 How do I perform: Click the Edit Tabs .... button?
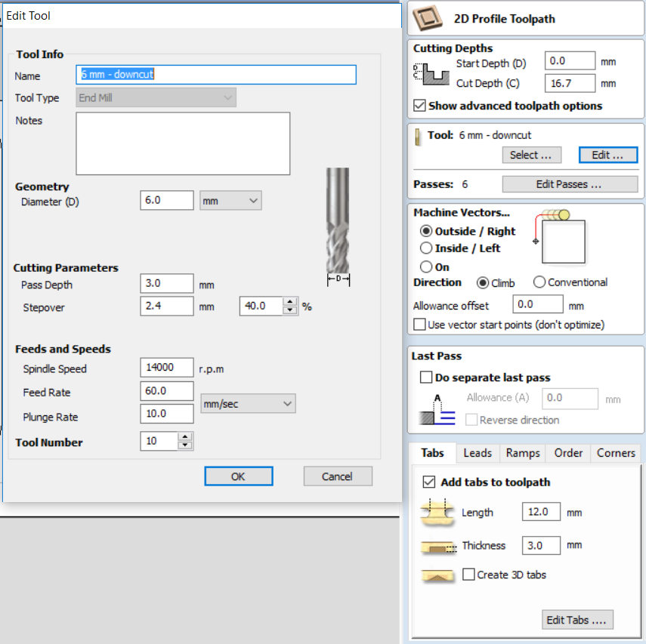[x=576, y=620]
